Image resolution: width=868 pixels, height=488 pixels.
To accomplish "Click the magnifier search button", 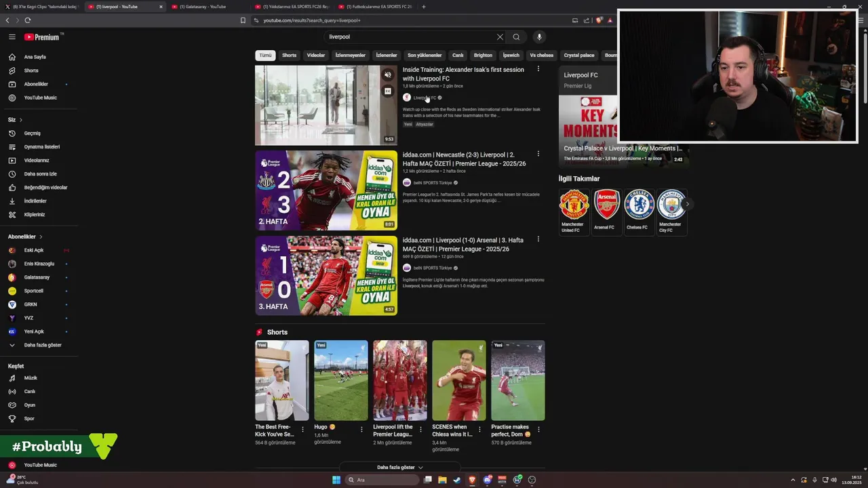I will (x=516, y=37).
